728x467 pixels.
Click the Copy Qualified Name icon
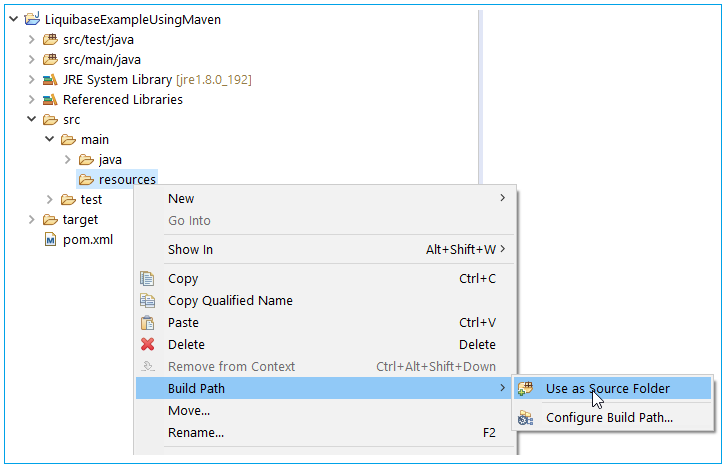pyautogui.click(x=147, y=301)
